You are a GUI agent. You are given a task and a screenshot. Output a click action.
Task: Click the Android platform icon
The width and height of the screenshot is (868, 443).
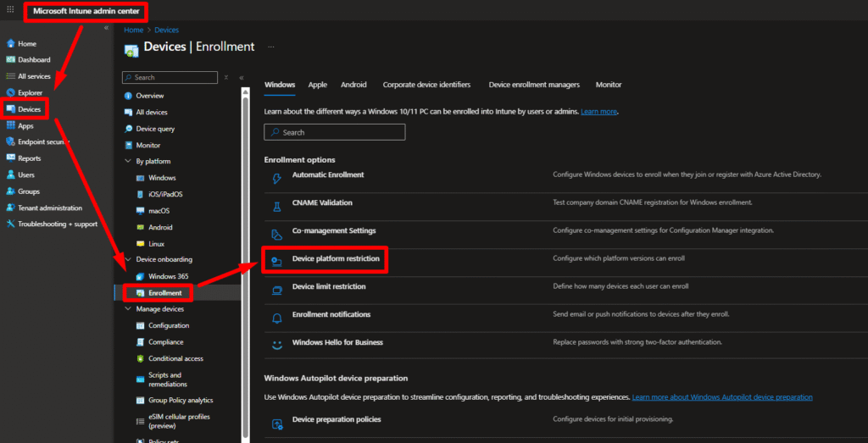pos(140,227)
